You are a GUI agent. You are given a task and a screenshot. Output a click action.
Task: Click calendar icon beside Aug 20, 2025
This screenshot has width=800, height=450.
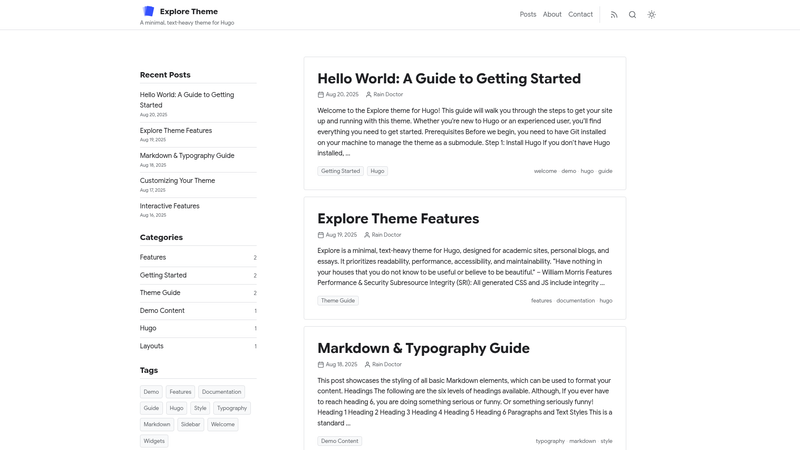tap(321, 94)
